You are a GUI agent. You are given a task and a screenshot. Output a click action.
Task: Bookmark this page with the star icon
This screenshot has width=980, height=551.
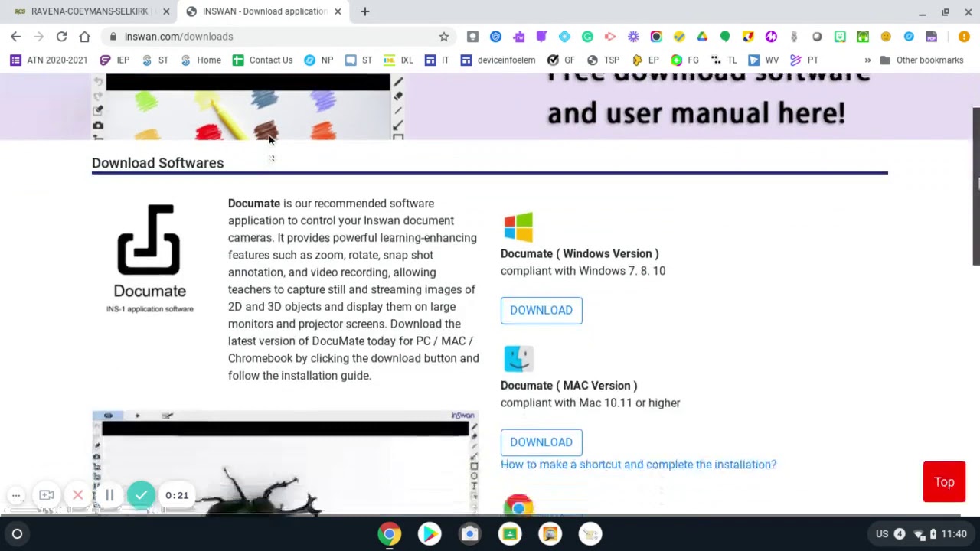point(443,36)
